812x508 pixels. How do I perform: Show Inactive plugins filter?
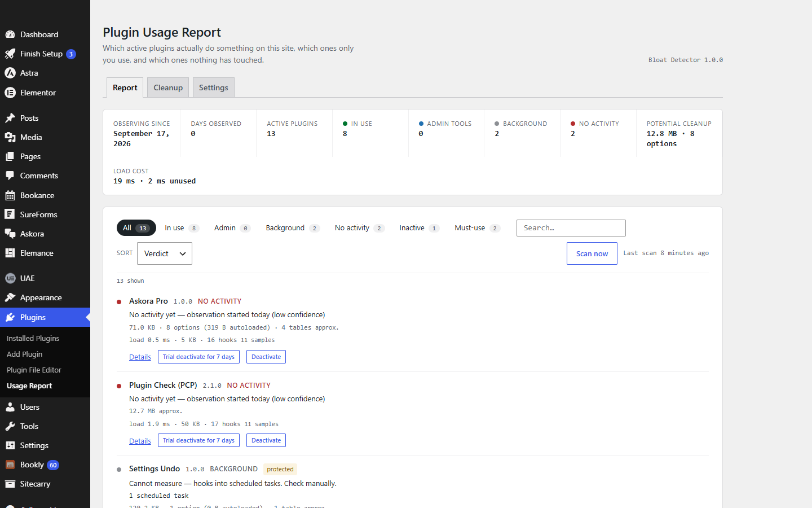tap(419, 228)
